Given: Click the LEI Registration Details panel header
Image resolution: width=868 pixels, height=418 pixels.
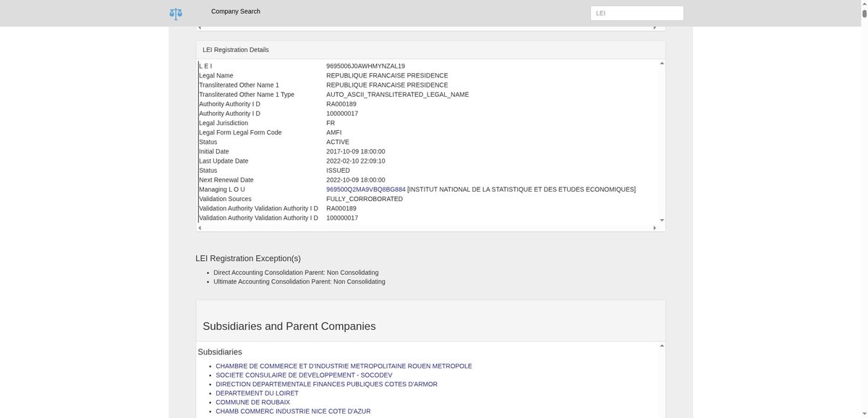Looking at the screenshot, I should (x=430, y=50).
